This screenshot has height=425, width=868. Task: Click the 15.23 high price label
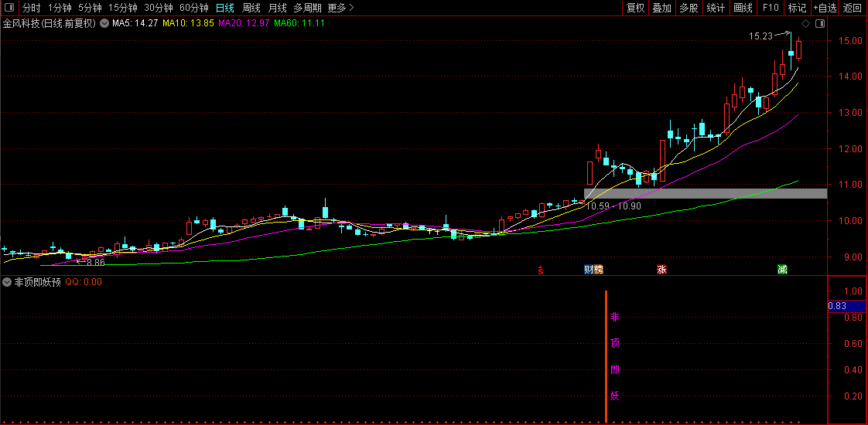pyautogui.click(x=760, y=36)
